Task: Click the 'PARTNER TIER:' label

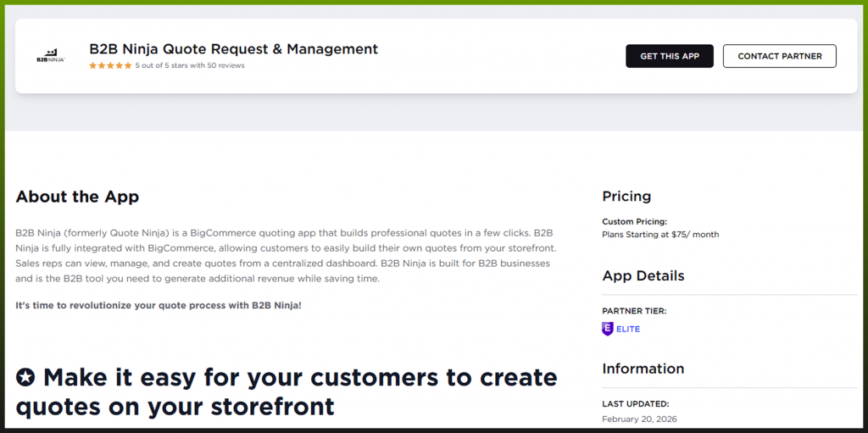Action: [634, 311]
